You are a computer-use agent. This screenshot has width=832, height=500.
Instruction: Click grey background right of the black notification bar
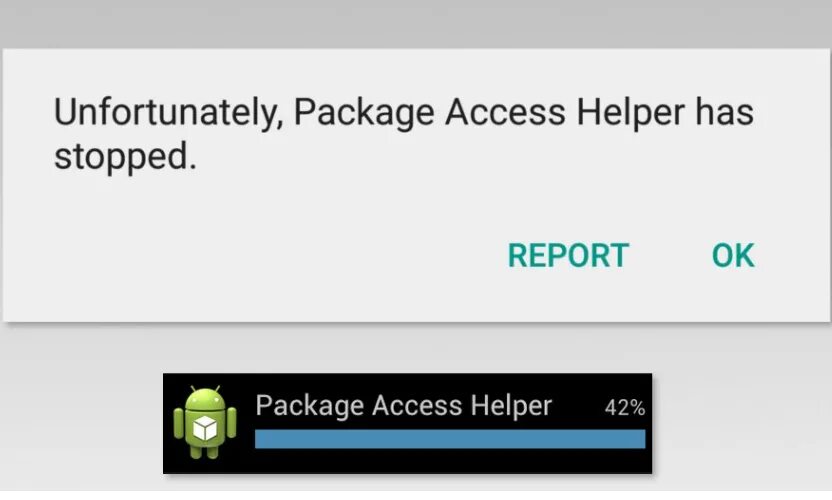coord(742,423)
